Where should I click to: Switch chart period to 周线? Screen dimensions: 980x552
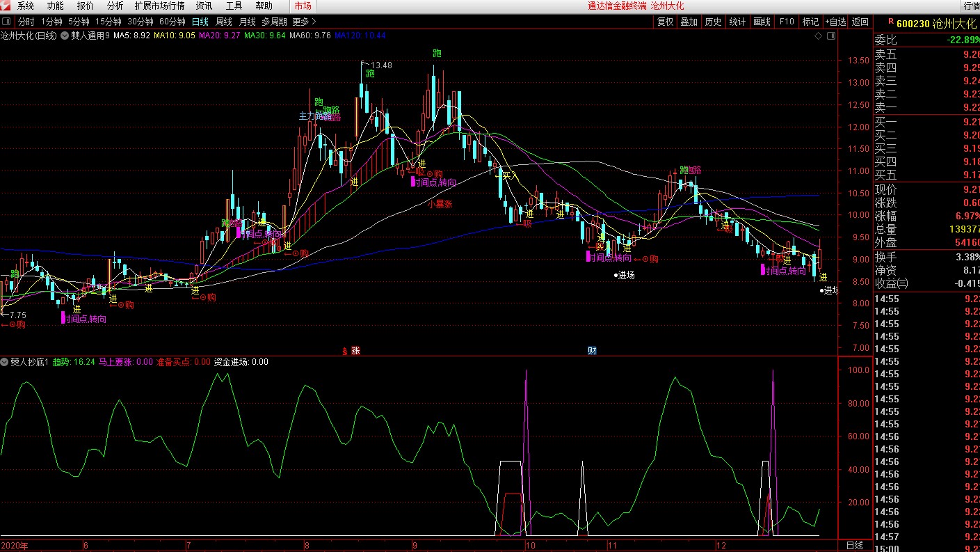click(x=224, y=22)
